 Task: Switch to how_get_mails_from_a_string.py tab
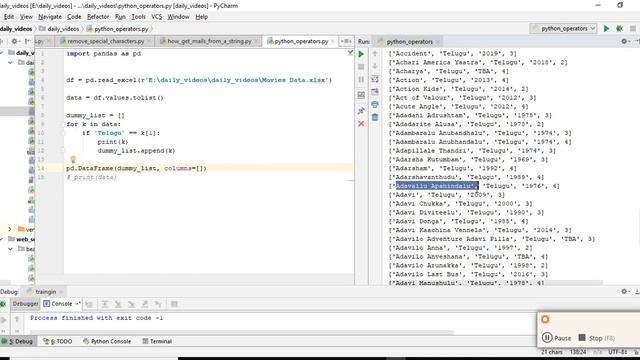pos(209,41)
